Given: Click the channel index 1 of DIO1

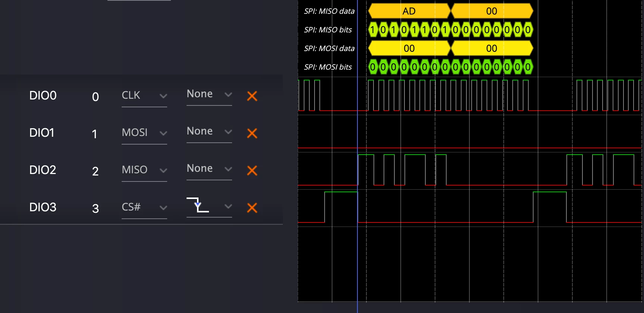Looking at the screenshot, I should pyautogui.click(x=95, y=134).
